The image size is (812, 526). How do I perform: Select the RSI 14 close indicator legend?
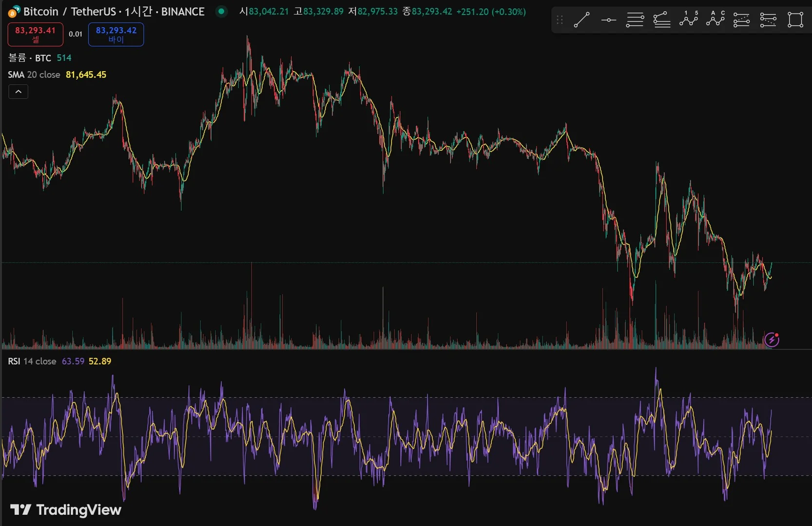(32, 361)
